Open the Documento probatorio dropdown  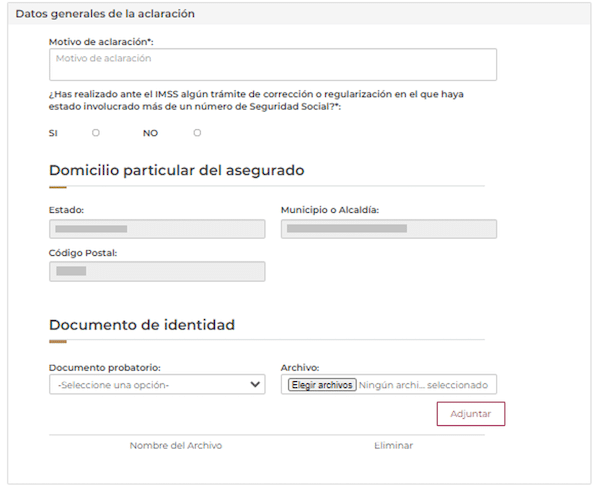click(157, 384)
